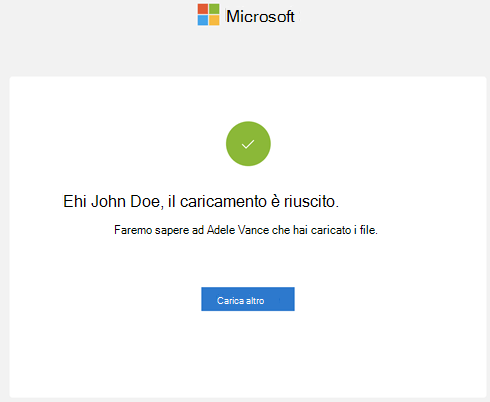The height and width of the screenshot is (402, 490).
Task: Click the green checkmark success icon
Action: (x=248, y=144)
